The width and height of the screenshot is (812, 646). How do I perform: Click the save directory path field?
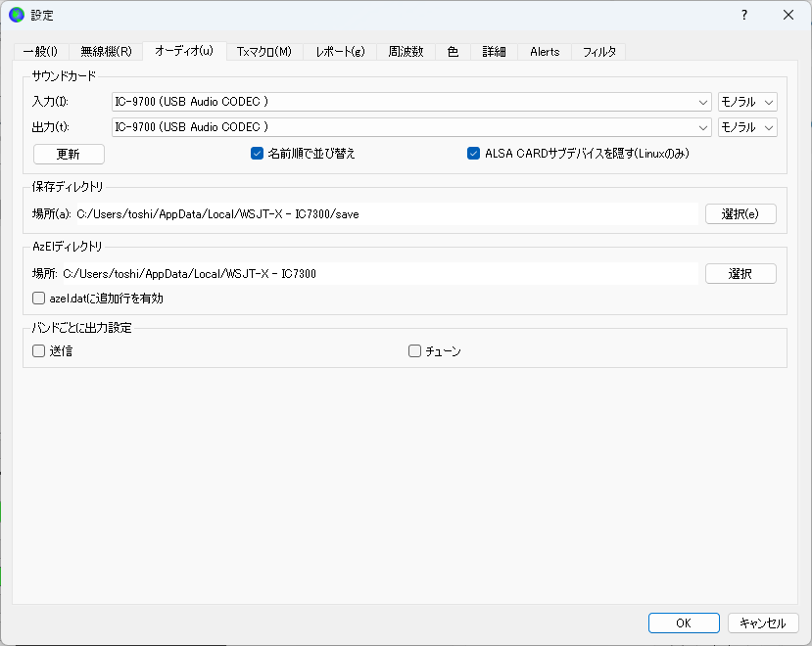pos(387,214)
